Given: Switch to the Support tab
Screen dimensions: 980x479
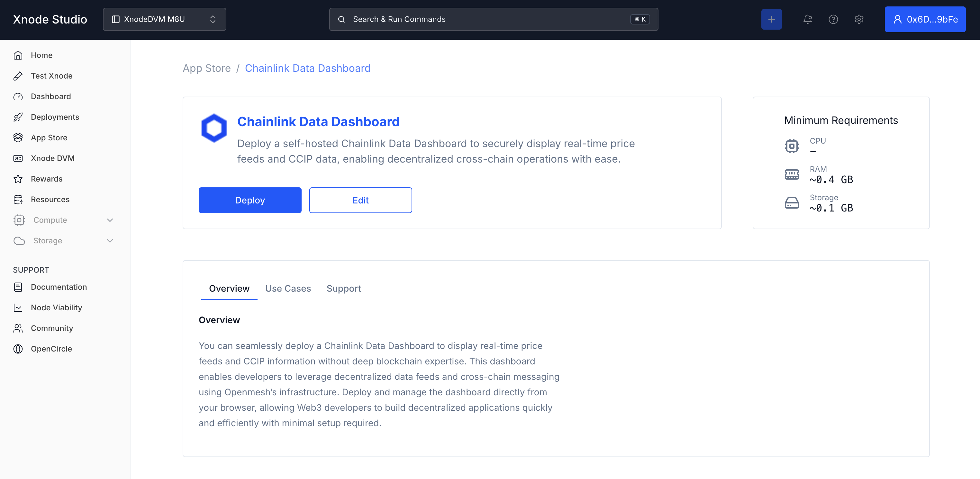Looking at the screenshot, I should pyautogui.click(x=343, y=288).
